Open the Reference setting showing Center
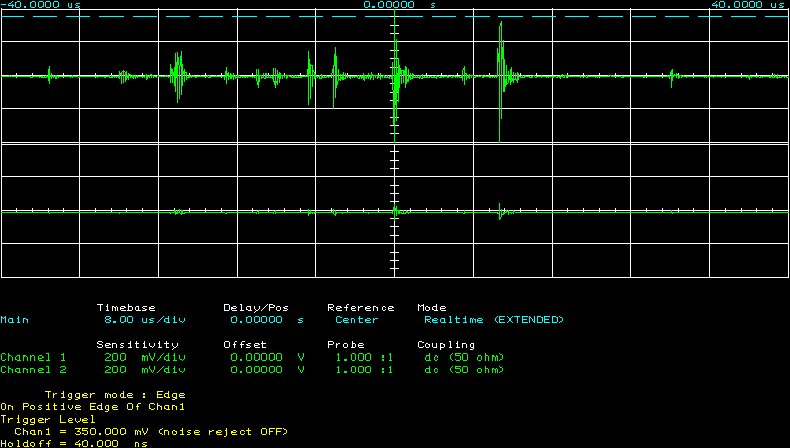This screenshot has width=790, height=448. [357, 320]
